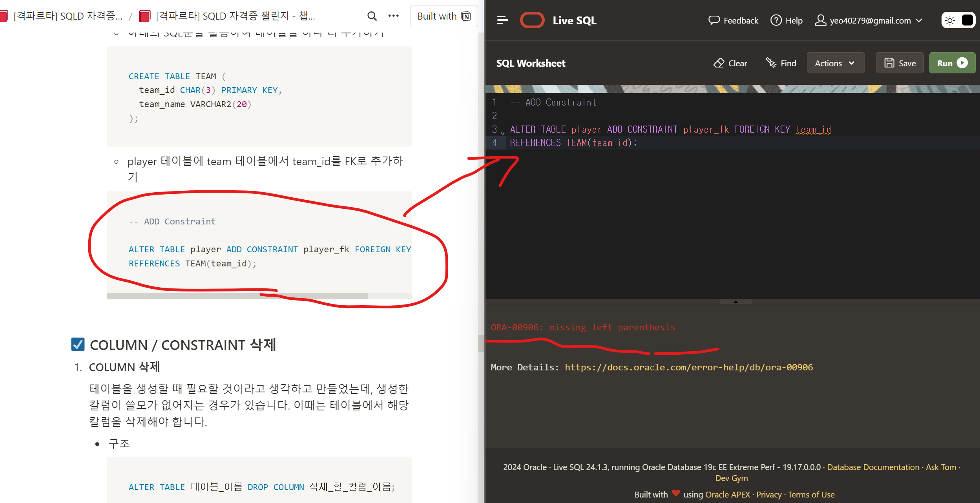Open Terms of Use link

click(x=811, y=494)
